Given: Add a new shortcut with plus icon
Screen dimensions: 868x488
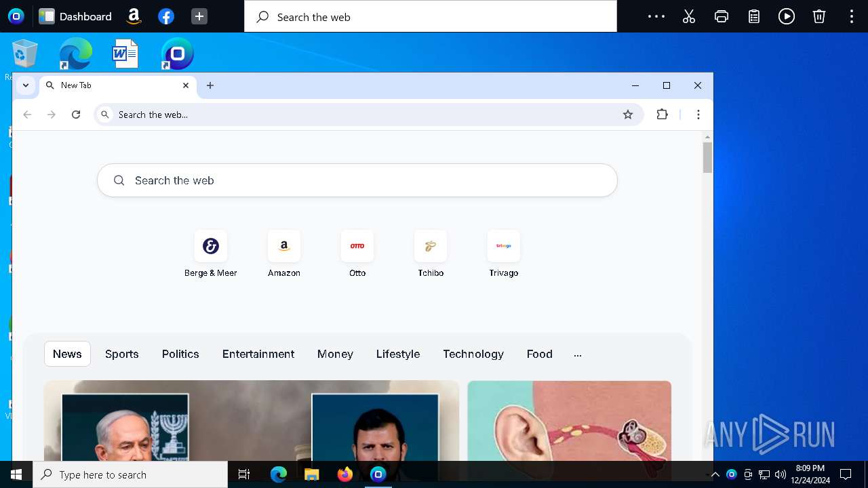Looking at the screenshot, I should pos(199,16).
